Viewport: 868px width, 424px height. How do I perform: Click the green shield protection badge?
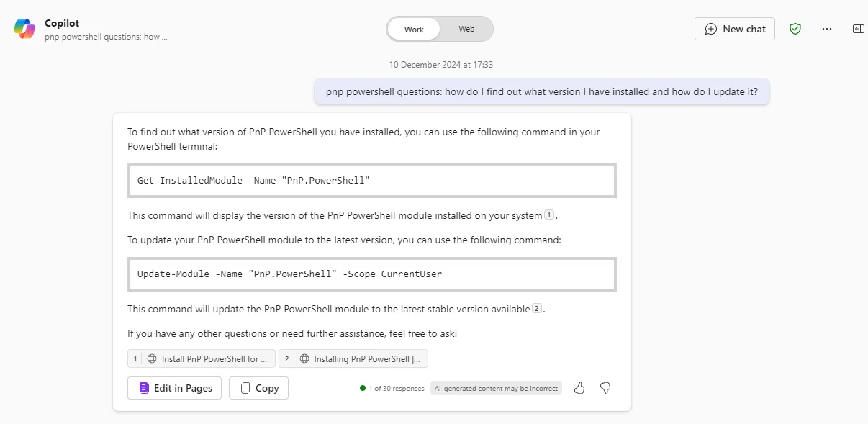click(x=795, y=29)
